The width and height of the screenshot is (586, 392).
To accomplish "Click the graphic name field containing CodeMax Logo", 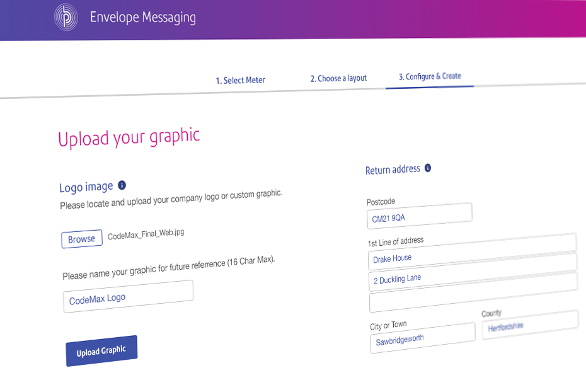I will [x=128, y=296].
